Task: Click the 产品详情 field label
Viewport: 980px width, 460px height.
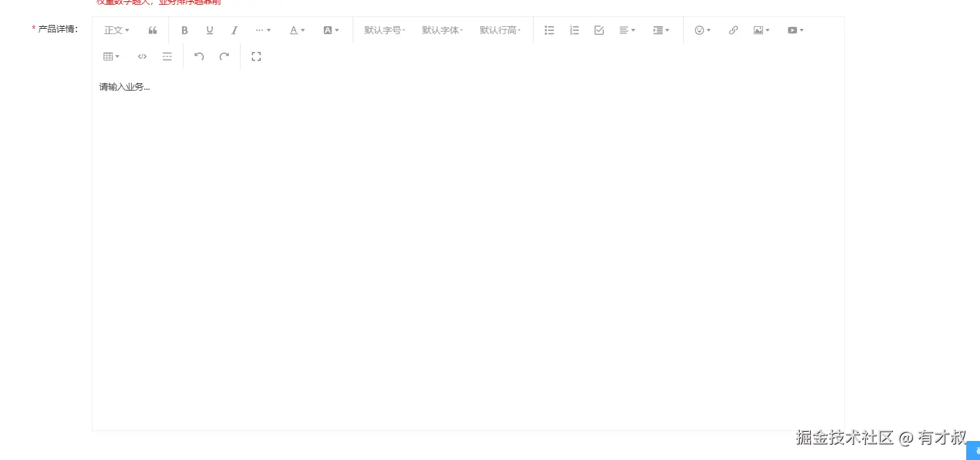Action: (x=58, y=29)
